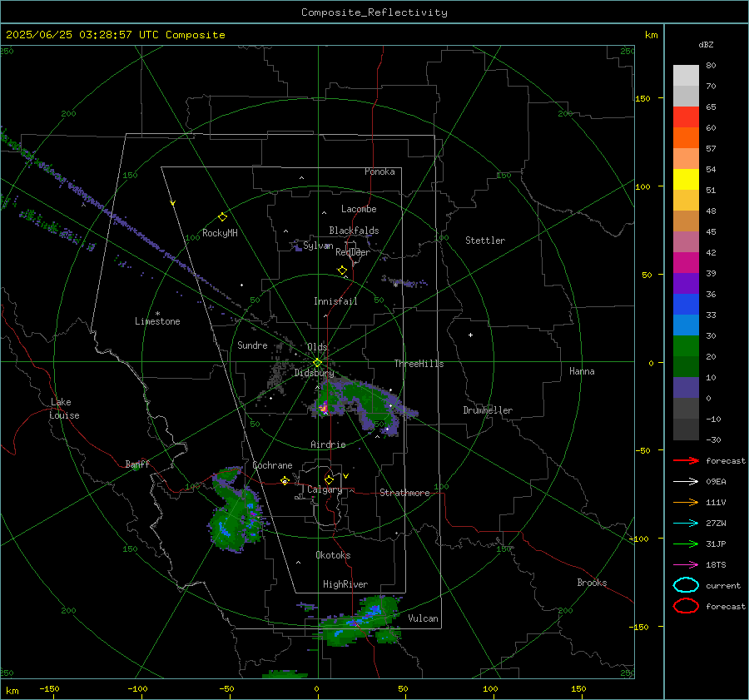
Task: Click the Airdrie city label
Action: pyautogui.click(x=328, y=444)
